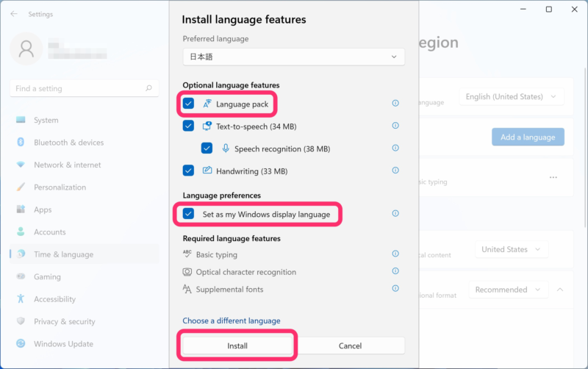Viewport: 588px width, 369px height.
Task: Toggle Set as my Windows display language
Action: [x=188, y=214]
